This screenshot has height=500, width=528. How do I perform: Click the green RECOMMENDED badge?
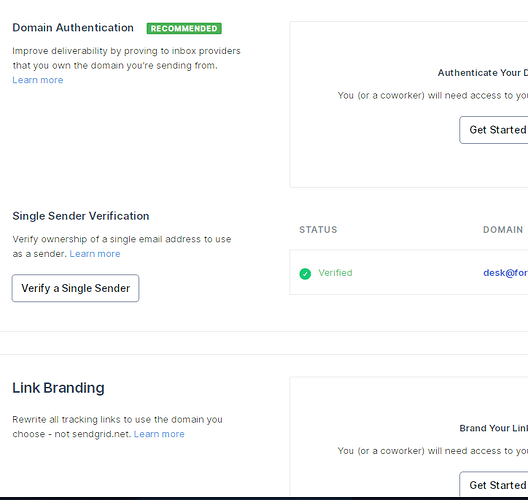(184, 28)
